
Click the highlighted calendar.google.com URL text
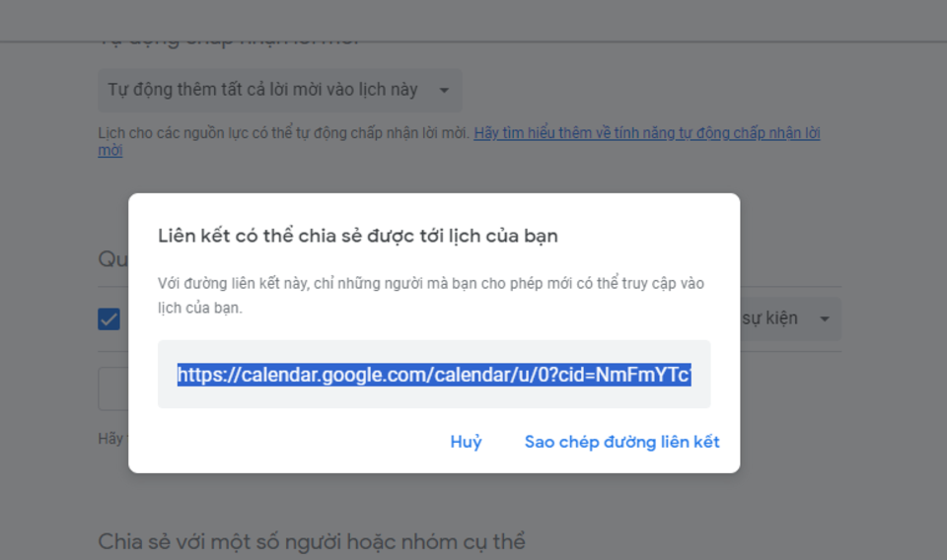tap(434, 375)
